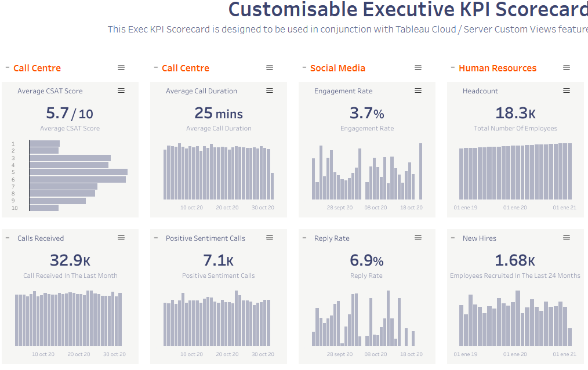This screenshot has width=588, height=370.
Task: Open hamburger menu on Calls Received card
Action: pyautogui.click(x=121, y=238)
